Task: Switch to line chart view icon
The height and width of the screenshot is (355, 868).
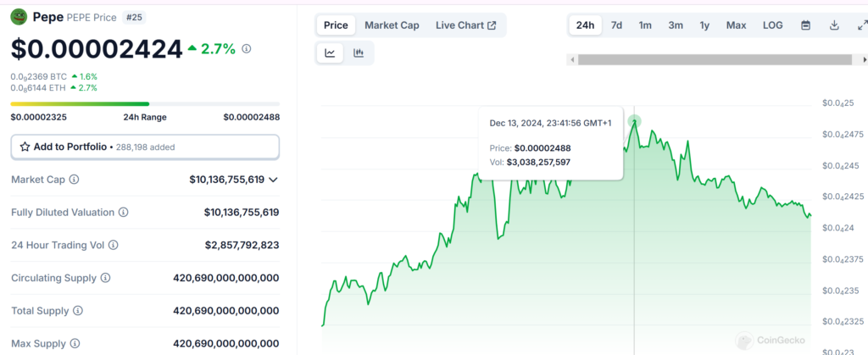Action: [330, 53]
